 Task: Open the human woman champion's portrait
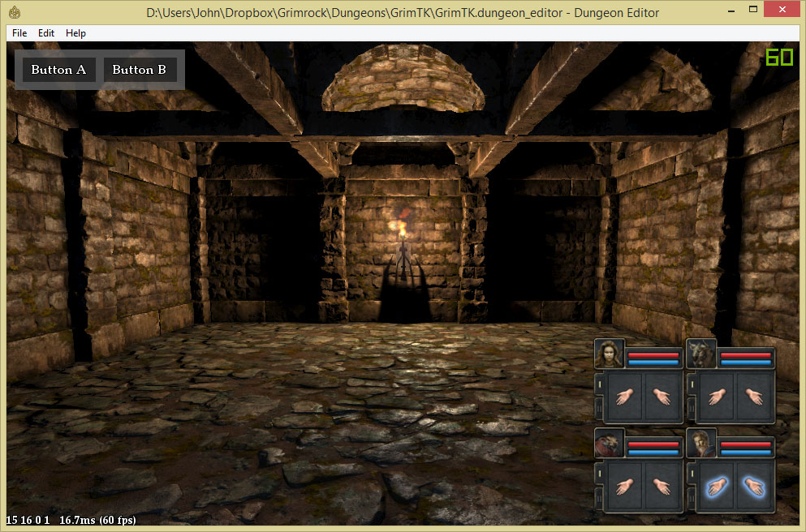click(x=609, y=354)
